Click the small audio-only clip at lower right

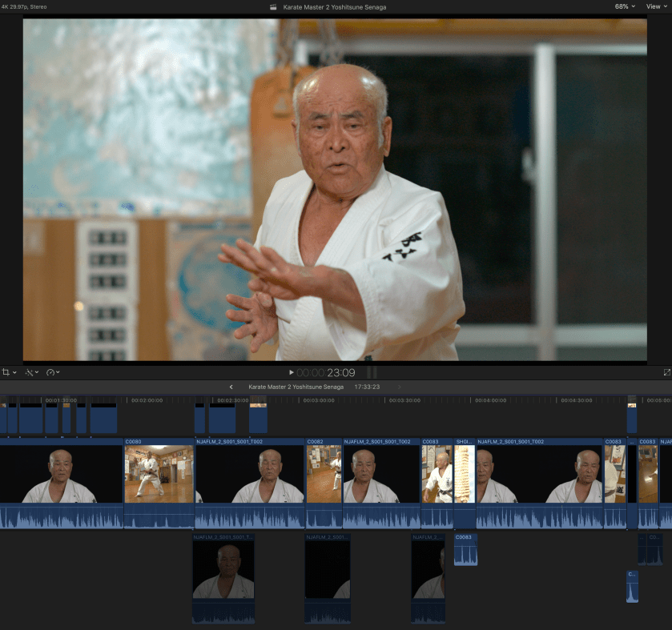[632, 587]
